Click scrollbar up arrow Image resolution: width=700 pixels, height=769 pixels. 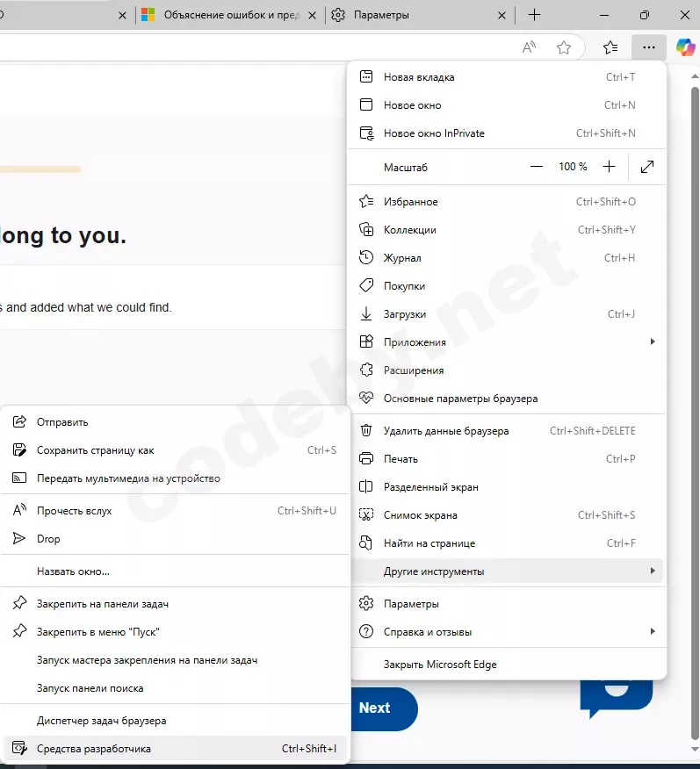tap(695, 76)
